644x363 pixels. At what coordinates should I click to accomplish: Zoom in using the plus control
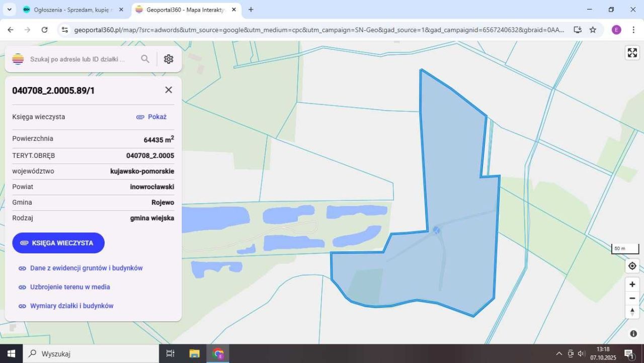click(x=632, y=284)
